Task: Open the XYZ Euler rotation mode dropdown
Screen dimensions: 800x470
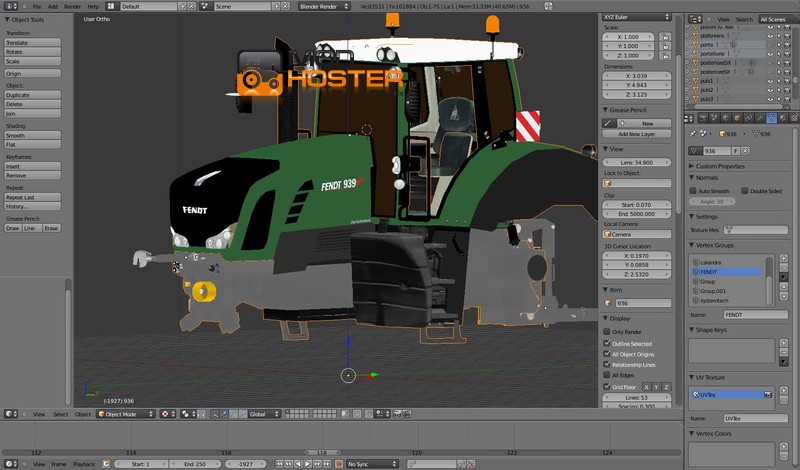Action: click(636, 17)
